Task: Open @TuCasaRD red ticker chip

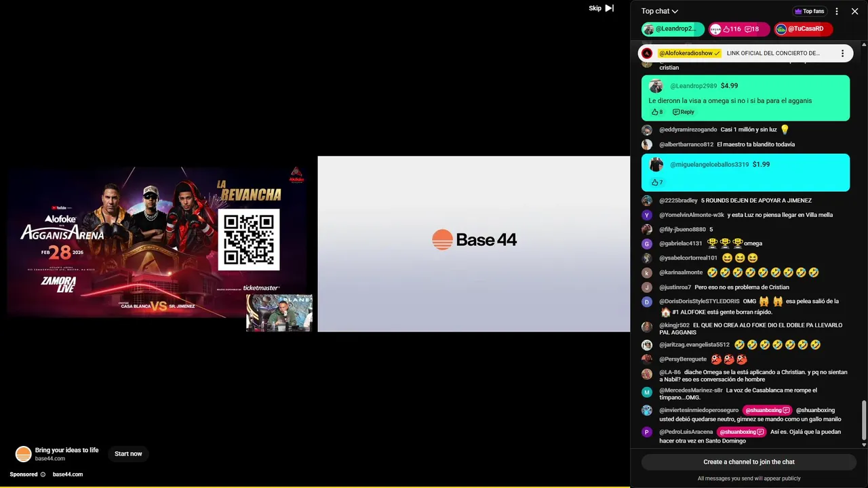Action: click(x=803, y=29)
